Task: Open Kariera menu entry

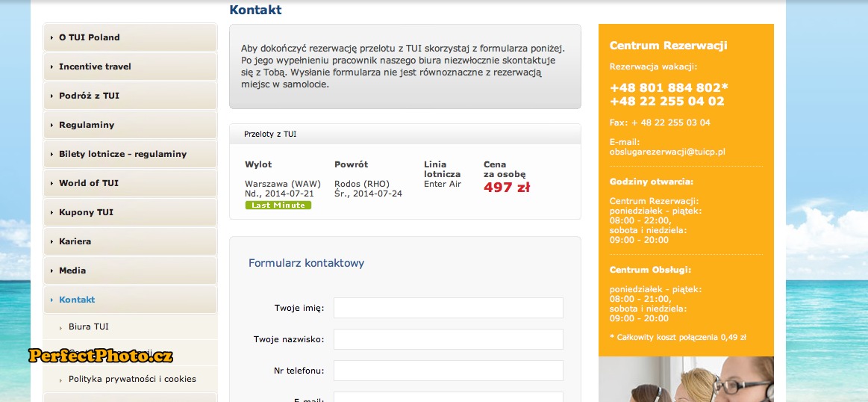Action: click(x=130, y=241)
